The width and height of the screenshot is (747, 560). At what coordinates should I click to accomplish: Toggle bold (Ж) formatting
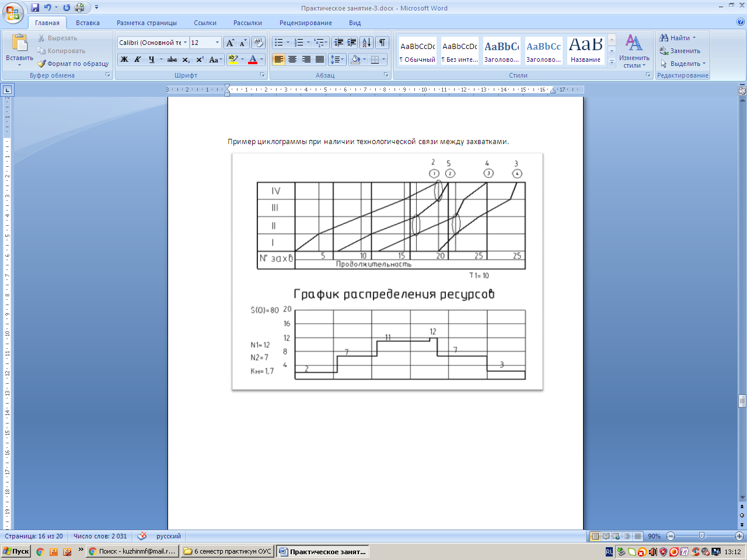tap(124, 60)
